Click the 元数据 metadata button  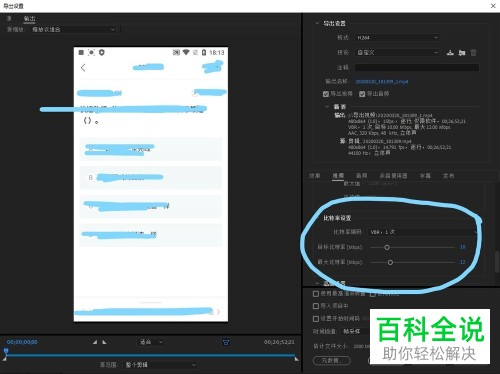coord(332,360)
